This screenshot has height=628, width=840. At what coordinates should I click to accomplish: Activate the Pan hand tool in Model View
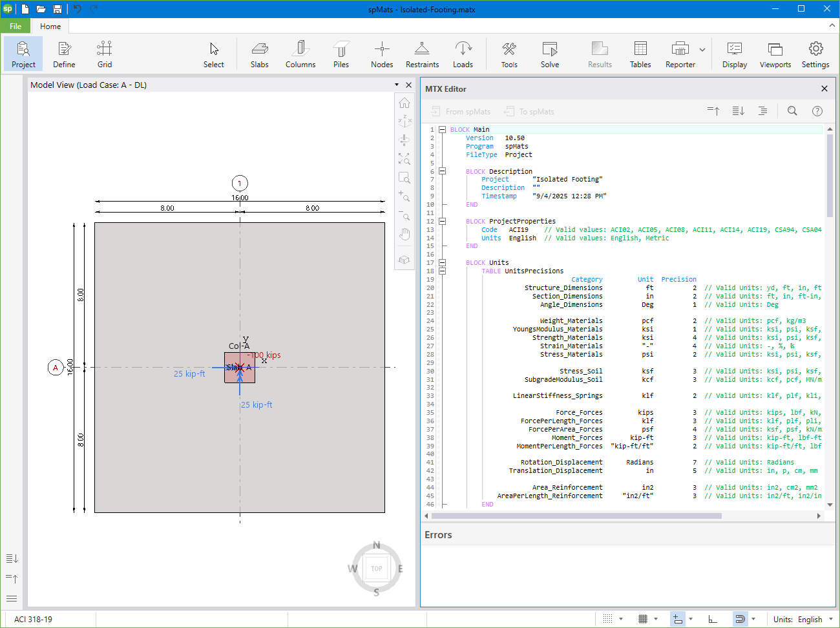[x=404, y=234]
